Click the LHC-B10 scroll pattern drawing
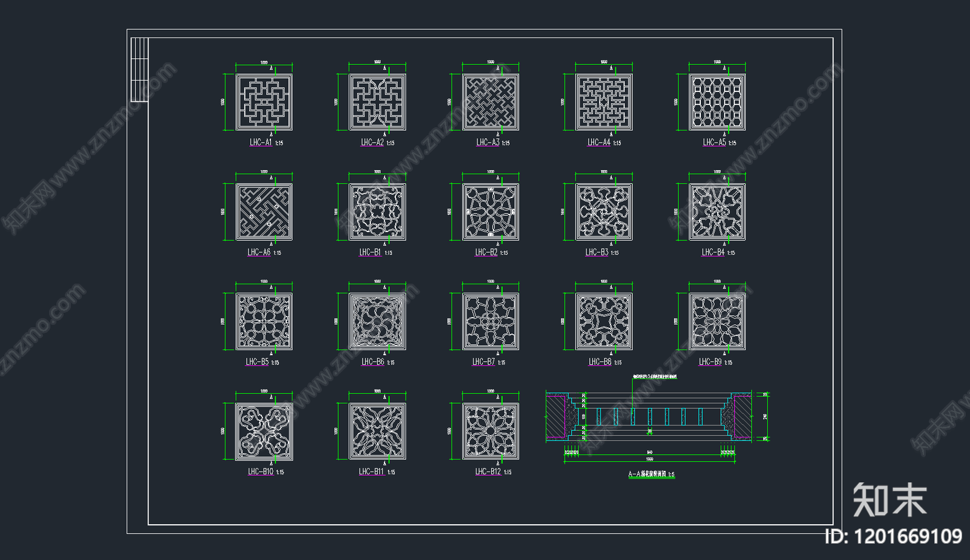 (264, 431)
